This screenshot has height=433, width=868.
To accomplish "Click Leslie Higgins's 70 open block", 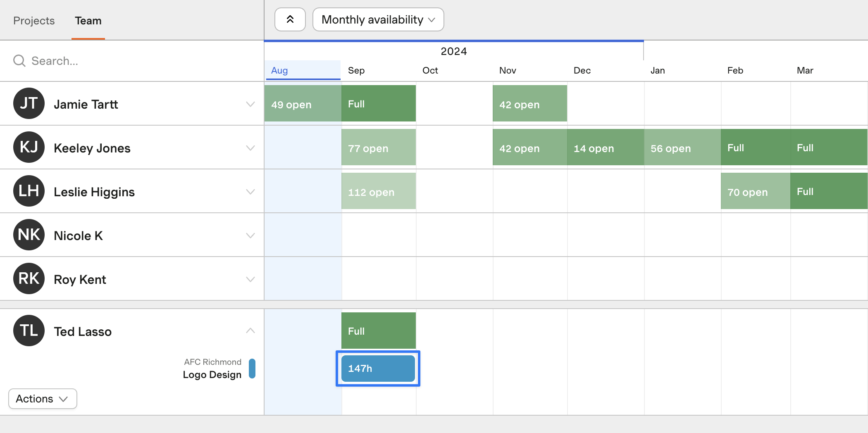I will point(756,191).
